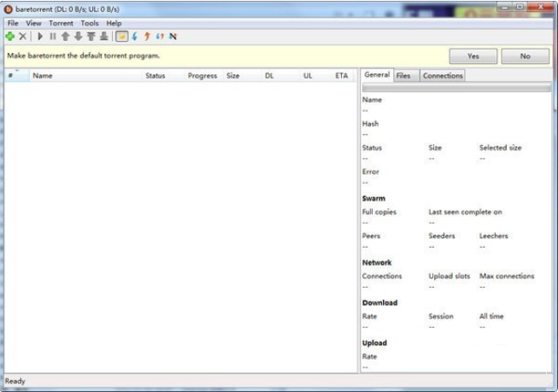Expand the Tools menu
Screen dimensions: 558x392
[90, 23]
